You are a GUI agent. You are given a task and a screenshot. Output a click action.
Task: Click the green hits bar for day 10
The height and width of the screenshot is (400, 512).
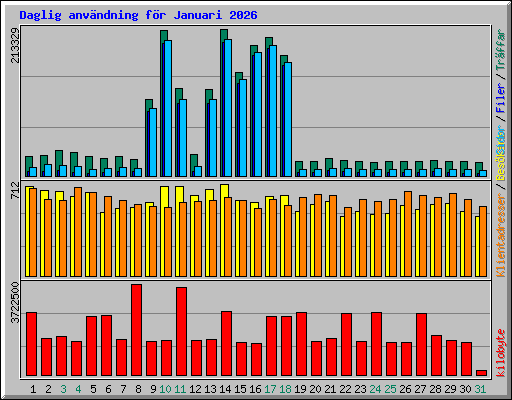[x=162, y=103]
